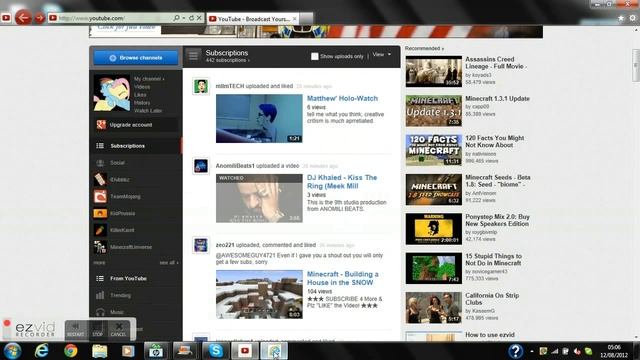Click ezvid STOP button

click(98, 329)
